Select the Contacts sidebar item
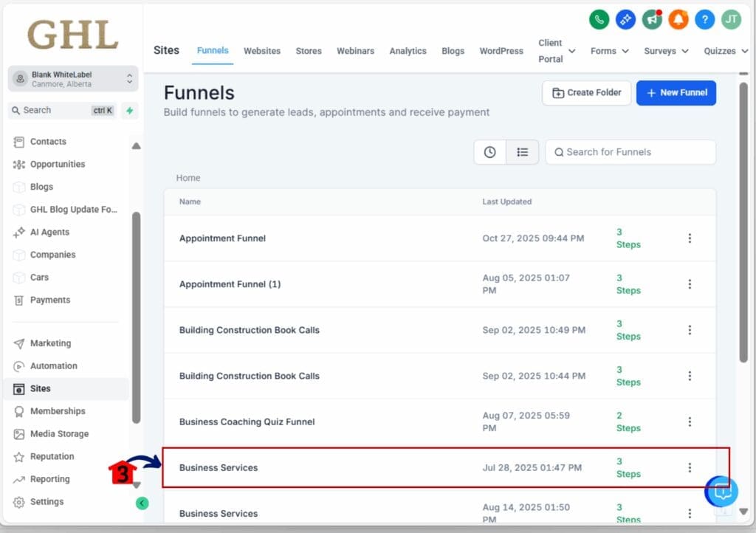This screenshot has width=756, height=533. (47, 141)
